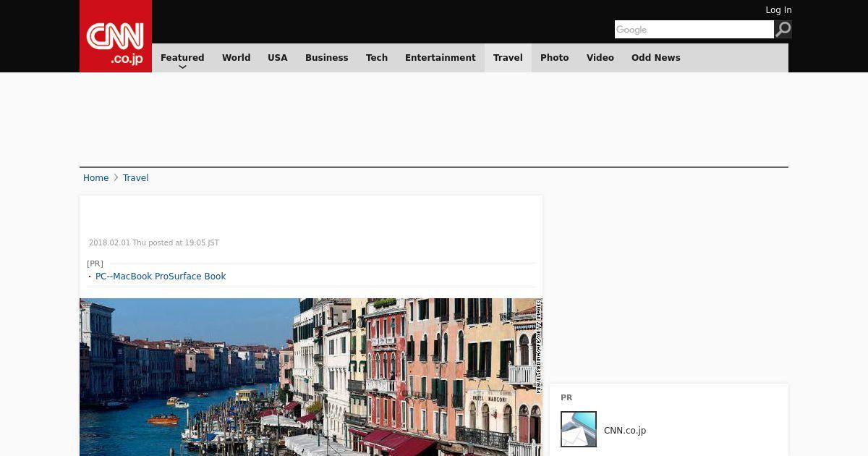Click the search magnifier icon
The height and width of the screenshot is (456, 868).
click(x=783, y=29)
